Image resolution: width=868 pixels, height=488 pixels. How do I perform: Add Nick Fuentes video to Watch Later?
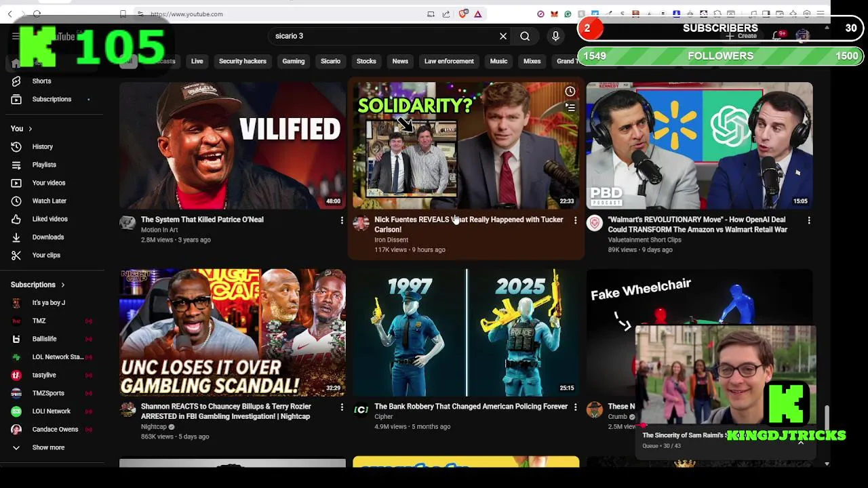coord(570,91)
